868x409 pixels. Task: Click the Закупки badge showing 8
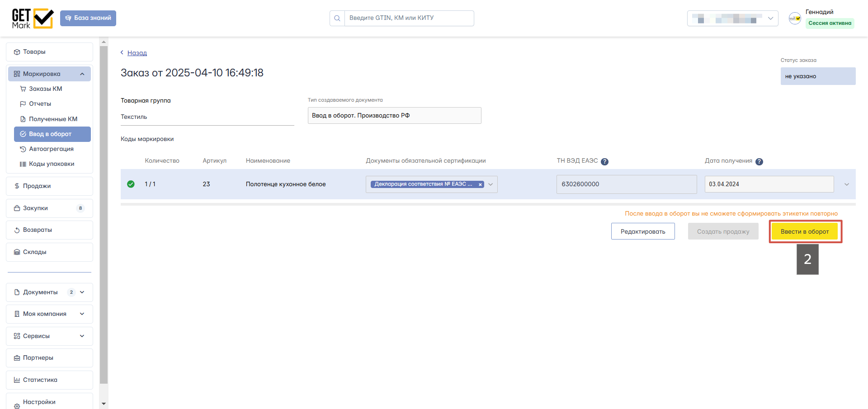click(x=80, y=208)
